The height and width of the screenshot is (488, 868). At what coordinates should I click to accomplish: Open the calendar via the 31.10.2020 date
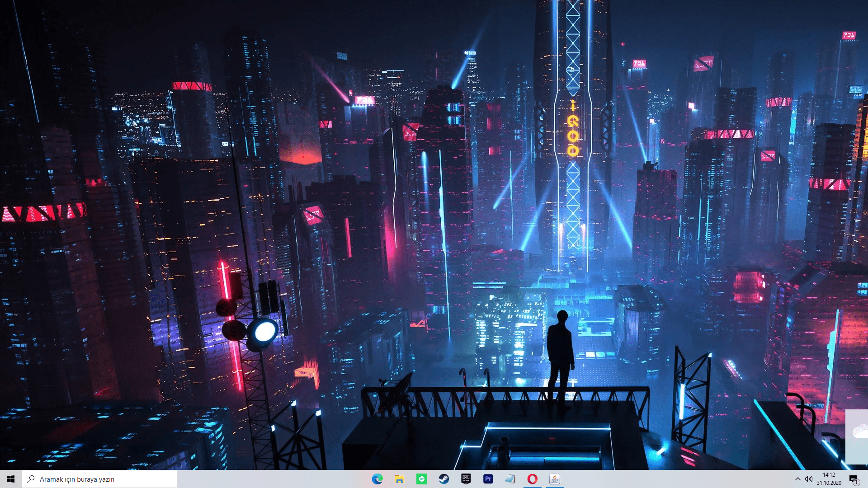point(829,483)
